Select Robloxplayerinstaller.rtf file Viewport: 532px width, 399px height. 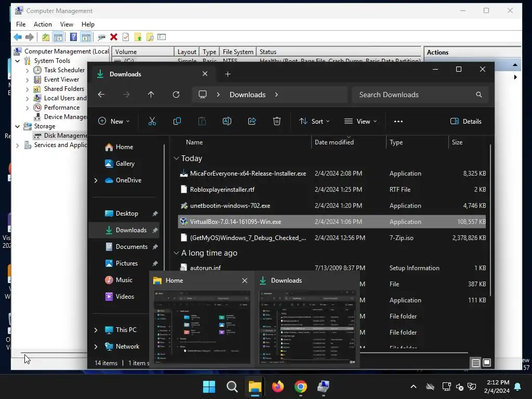(332, 189)
